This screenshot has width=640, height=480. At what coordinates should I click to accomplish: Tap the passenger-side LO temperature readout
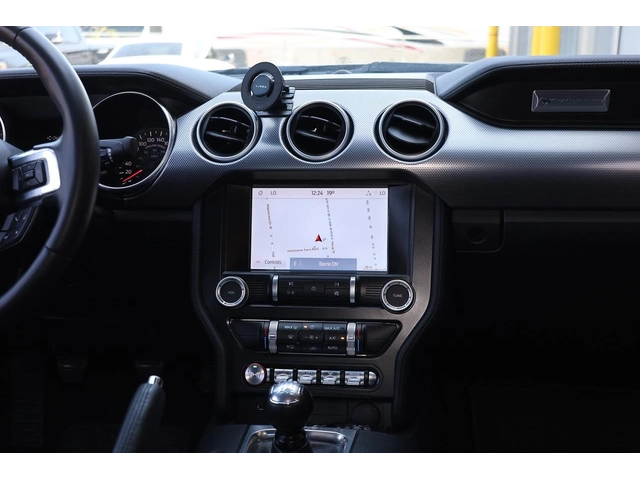pyautogui.click(x=382, y=193)
